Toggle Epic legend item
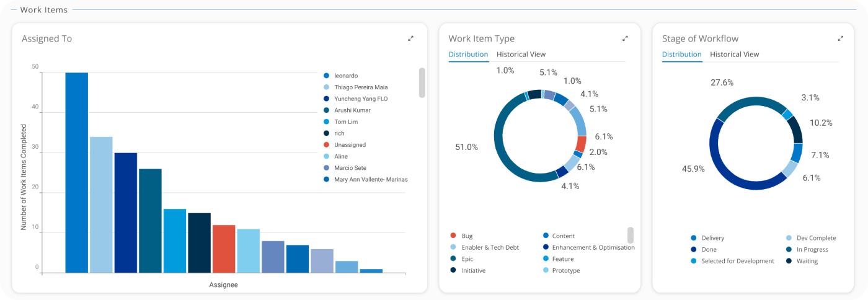The image size is (868, 300). click(467, 259)
